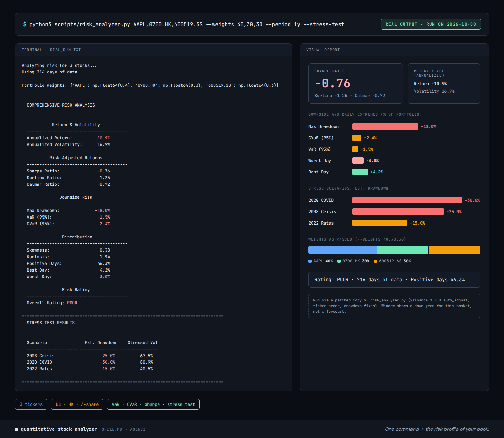Click the Max Drawdown red bar
Viewport: 504px width, 438px height.
pyautogui.click(x=385, y=126)
